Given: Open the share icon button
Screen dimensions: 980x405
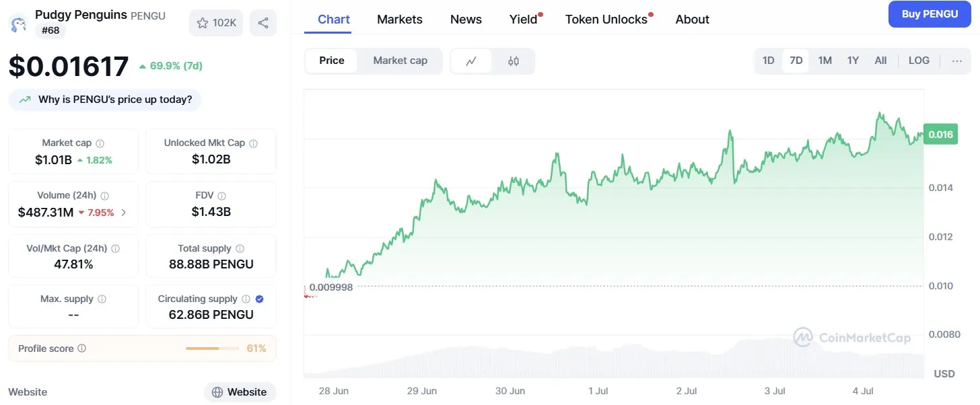Looking at the screenshot, I should 263,23.
